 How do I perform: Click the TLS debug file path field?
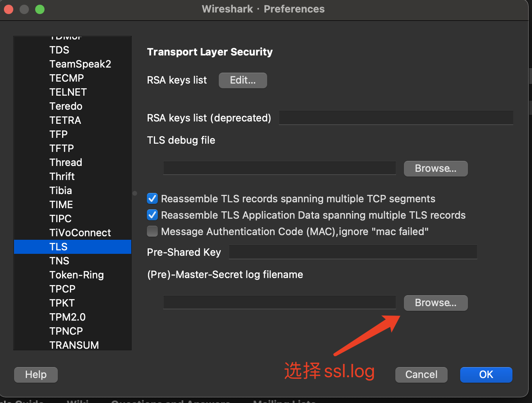pyautogui.click(x=279, y=168)
